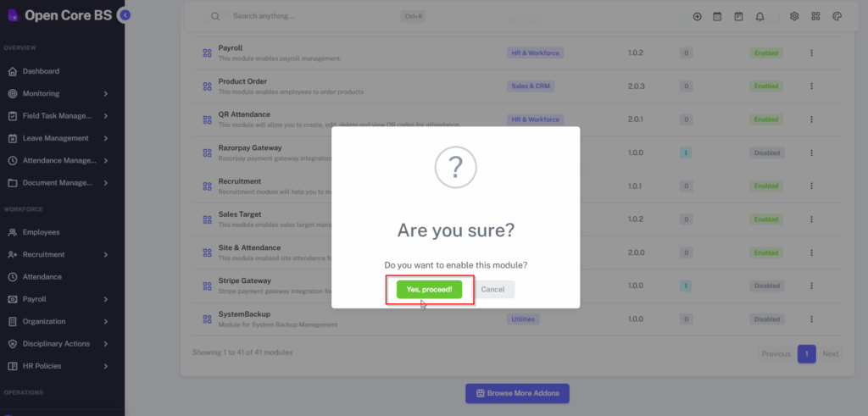
Task: Expand the HR Policies submenu
Action: pos(106,366)
